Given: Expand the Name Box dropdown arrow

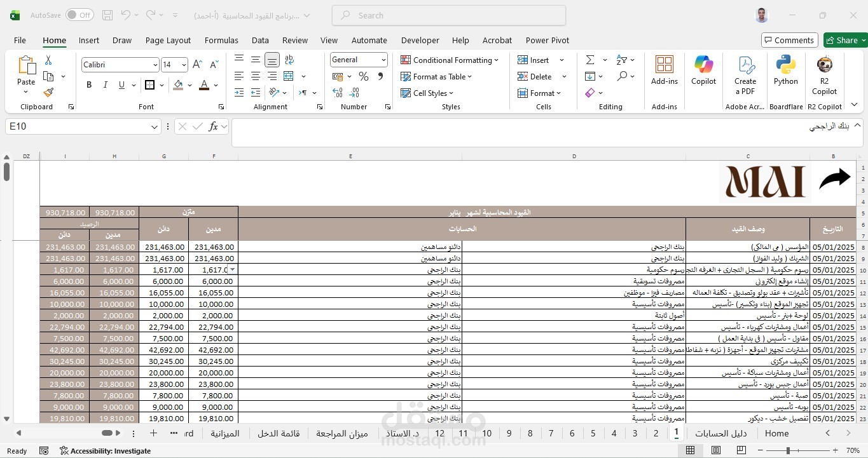Looking at the screenshot, I should (x=154, y=127).
